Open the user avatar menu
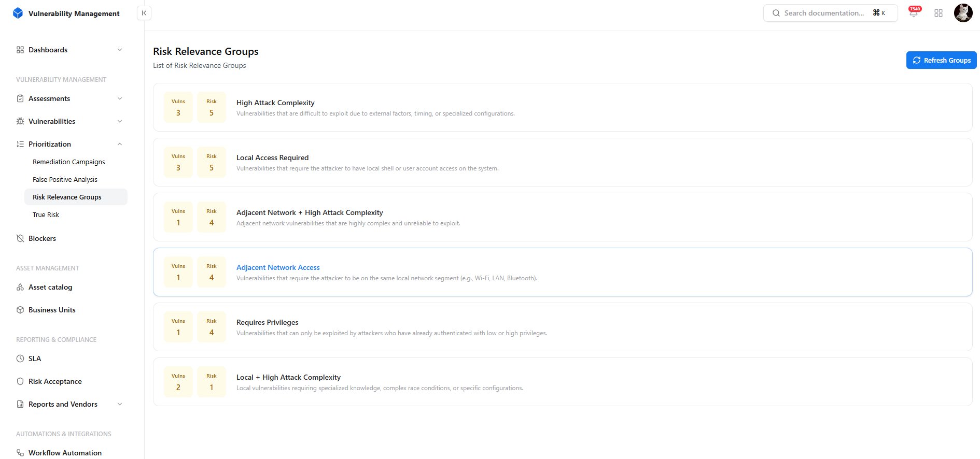 [x=963, y=13]
